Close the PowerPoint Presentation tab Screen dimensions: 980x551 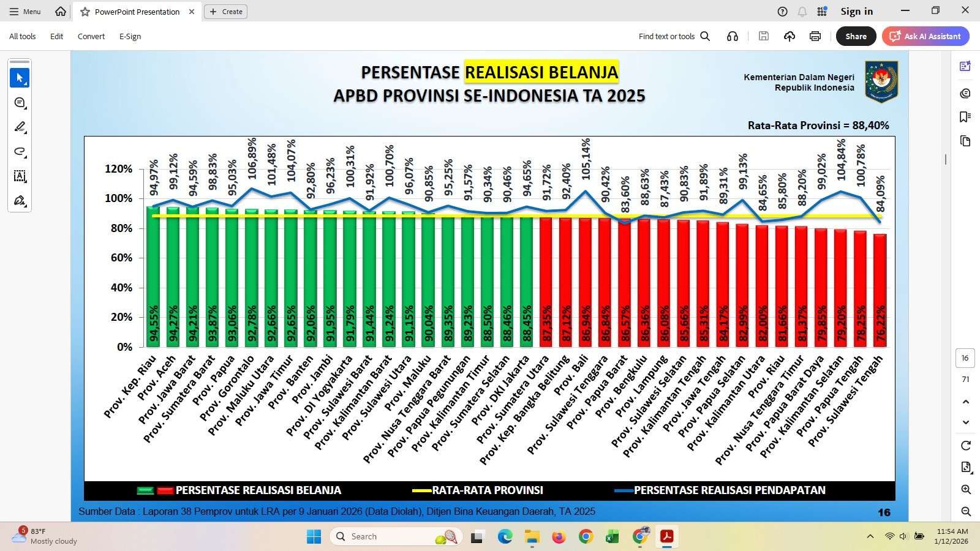pyautogui.click(x=192, y=12)
